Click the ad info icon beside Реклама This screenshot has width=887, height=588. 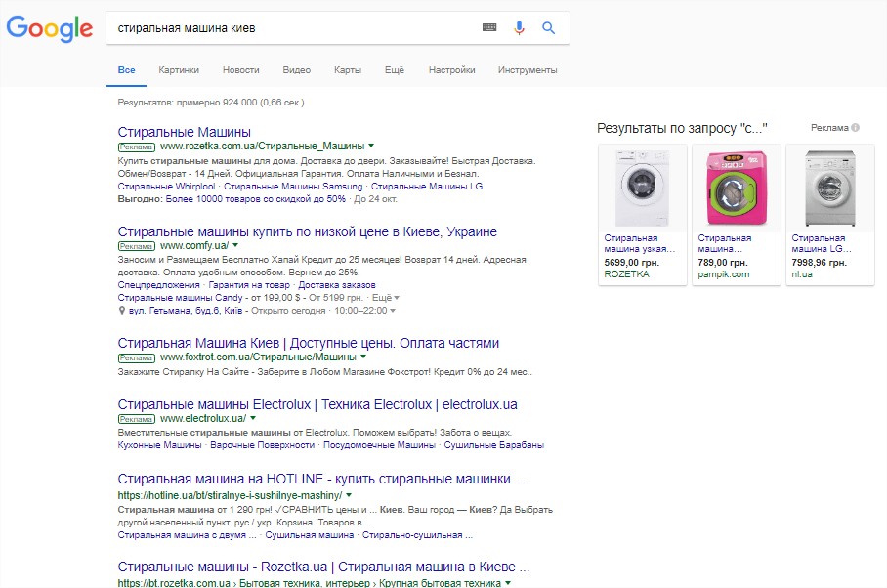coord(856,128)
